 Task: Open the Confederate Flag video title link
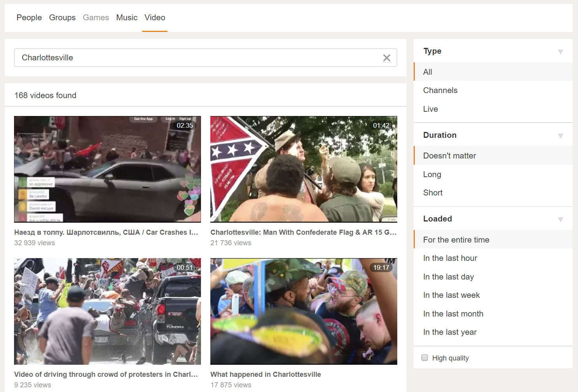(x=303, y=232)
